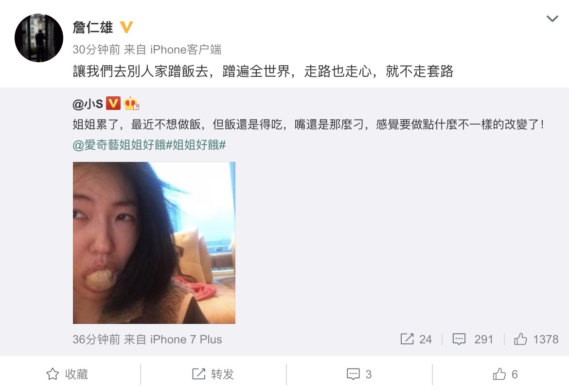Open the comments button showing 3
This screenshot has width=569, height=392.
pos(359,374)
